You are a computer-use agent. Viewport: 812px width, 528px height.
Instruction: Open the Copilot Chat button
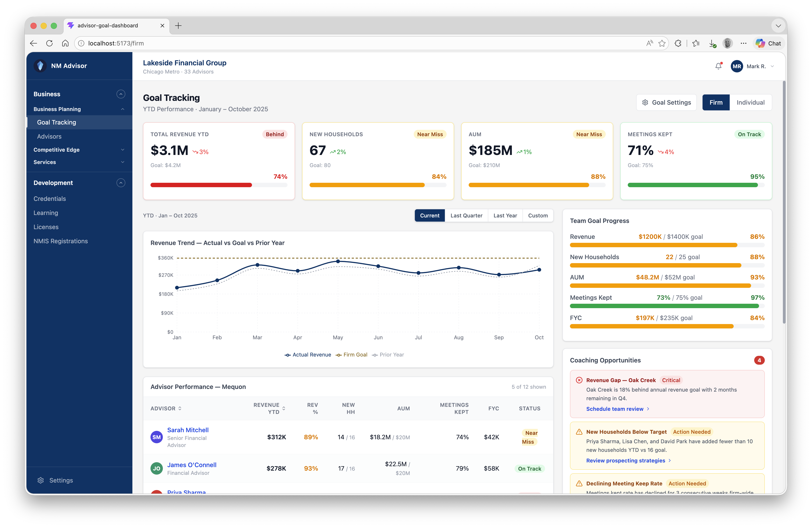point(768,43)
